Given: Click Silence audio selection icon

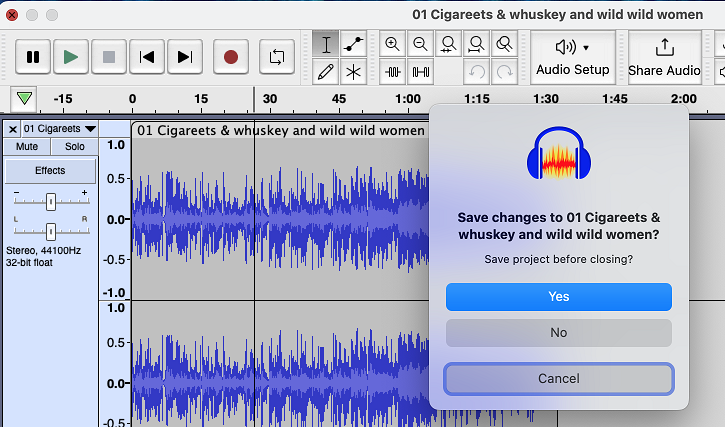Looking at the screenshot, I should coord(420,72).
